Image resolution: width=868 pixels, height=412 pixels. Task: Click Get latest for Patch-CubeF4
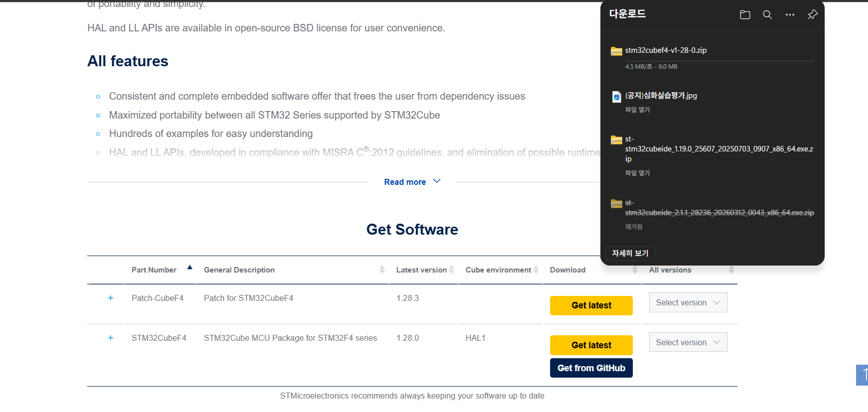(x=591, y=305)
